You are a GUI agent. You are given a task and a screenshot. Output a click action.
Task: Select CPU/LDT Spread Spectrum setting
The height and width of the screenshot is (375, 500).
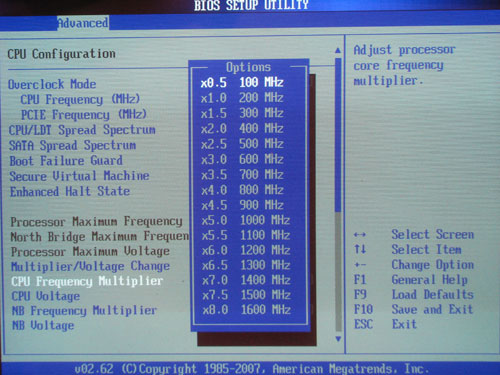[82, 130]
